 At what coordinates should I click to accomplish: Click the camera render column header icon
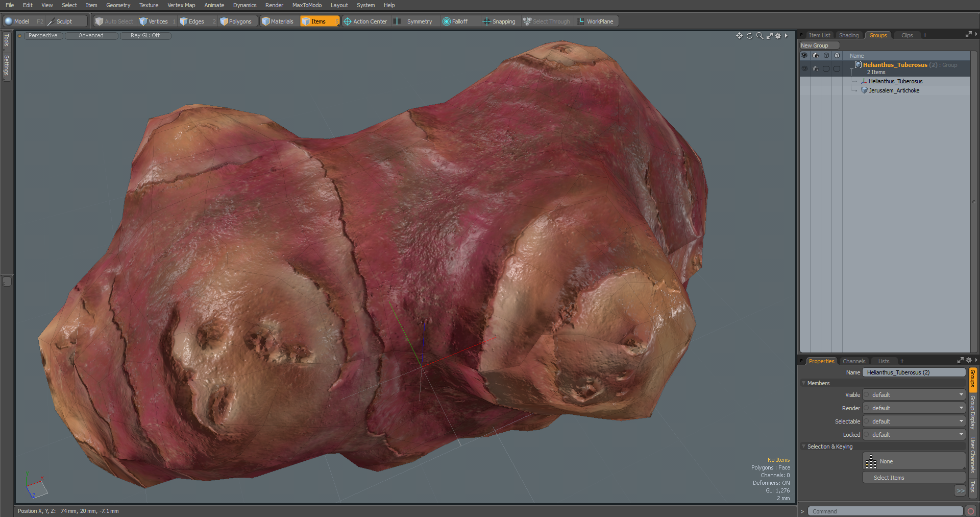815,56
